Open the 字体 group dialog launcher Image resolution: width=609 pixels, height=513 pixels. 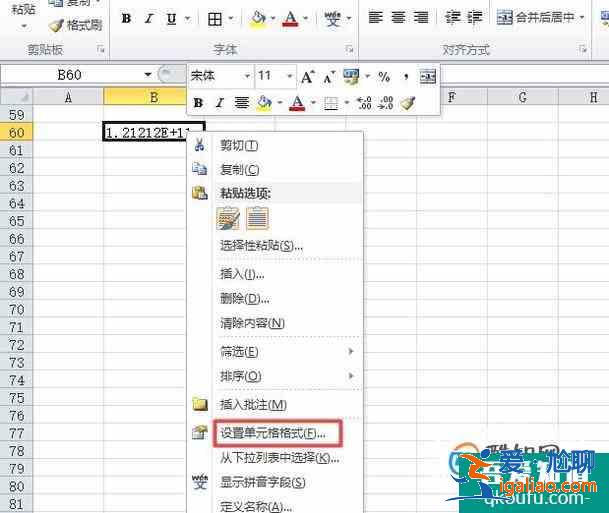click(349, 49)
